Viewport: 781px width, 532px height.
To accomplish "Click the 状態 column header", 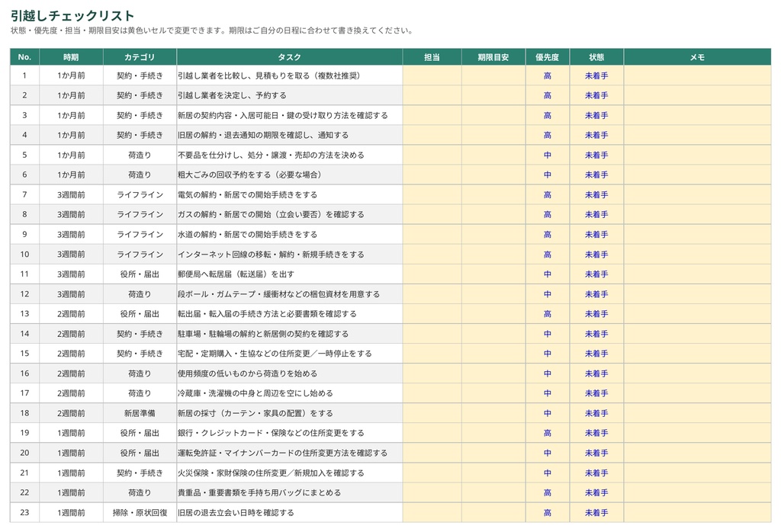I will pos(596,57).
